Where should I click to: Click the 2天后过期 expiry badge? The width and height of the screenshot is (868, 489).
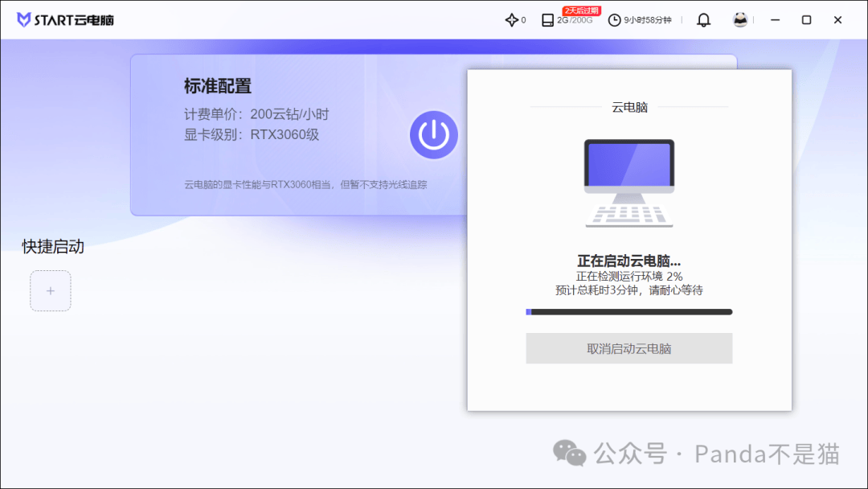(581, 10)
